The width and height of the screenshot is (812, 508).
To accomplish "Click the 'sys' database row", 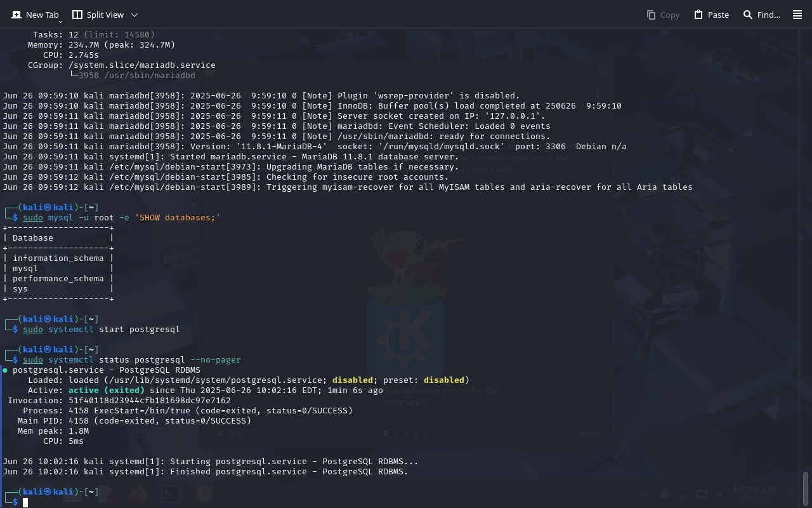I will coord(58,289).
